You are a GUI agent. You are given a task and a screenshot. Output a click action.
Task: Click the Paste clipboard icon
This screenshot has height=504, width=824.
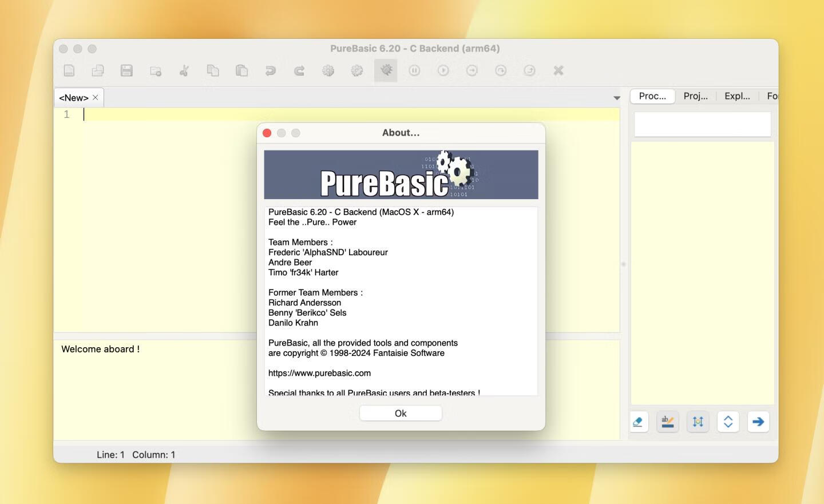241,70
